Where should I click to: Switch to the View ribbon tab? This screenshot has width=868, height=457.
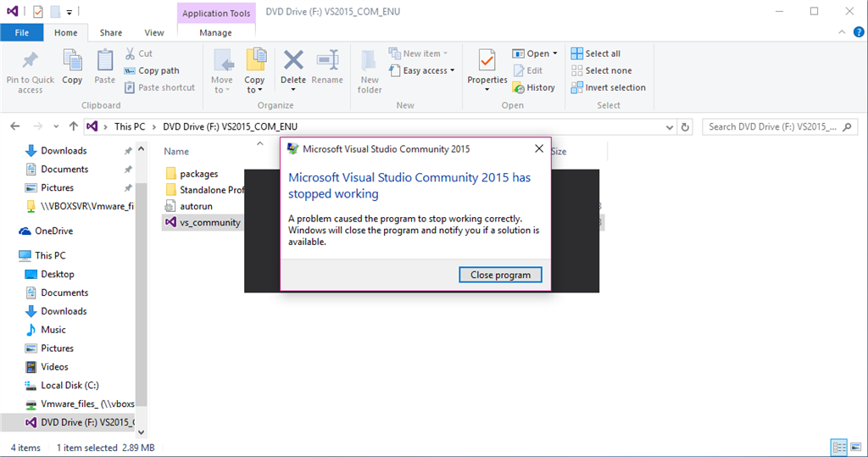pos(154,33)
